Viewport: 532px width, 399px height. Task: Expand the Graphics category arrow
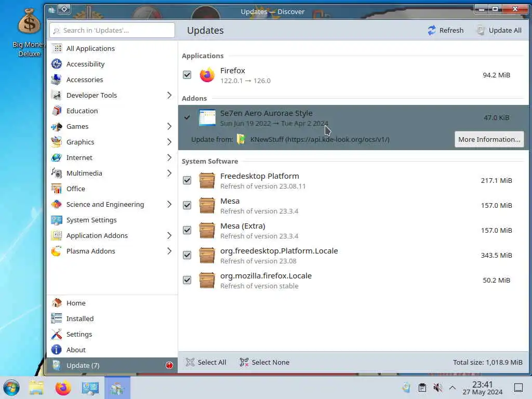[x=169, y=142]
